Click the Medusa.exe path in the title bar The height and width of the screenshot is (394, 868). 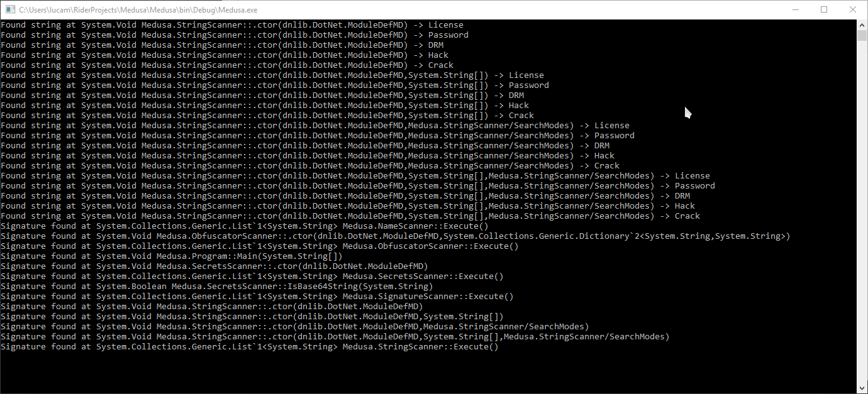(x=138, y=10)
